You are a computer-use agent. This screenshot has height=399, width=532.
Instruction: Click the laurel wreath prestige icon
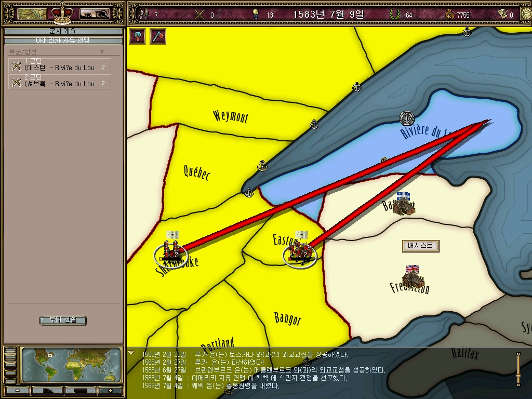tap(395, 14)
